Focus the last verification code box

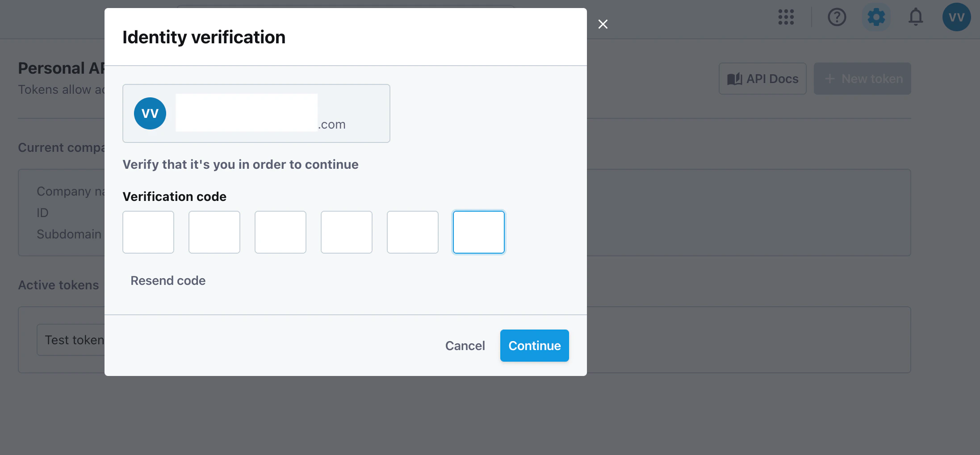tap(478, 232)
